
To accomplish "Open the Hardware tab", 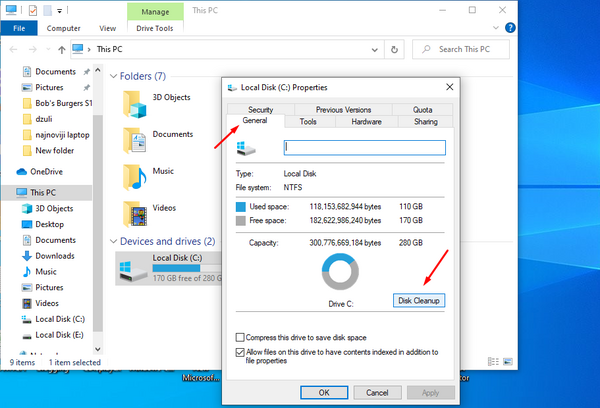I will click(x=366, y=122).
